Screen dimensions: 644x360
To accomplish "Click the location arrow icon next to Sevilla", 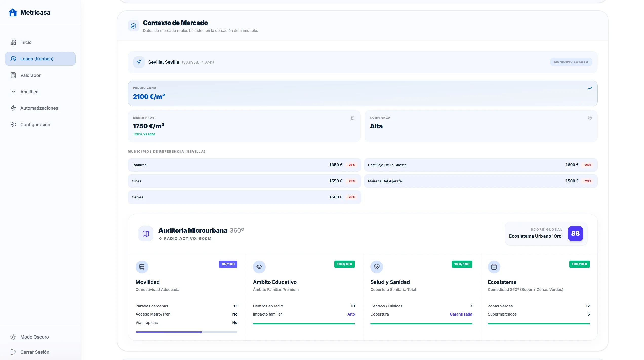I will click(x=139, y=62).
